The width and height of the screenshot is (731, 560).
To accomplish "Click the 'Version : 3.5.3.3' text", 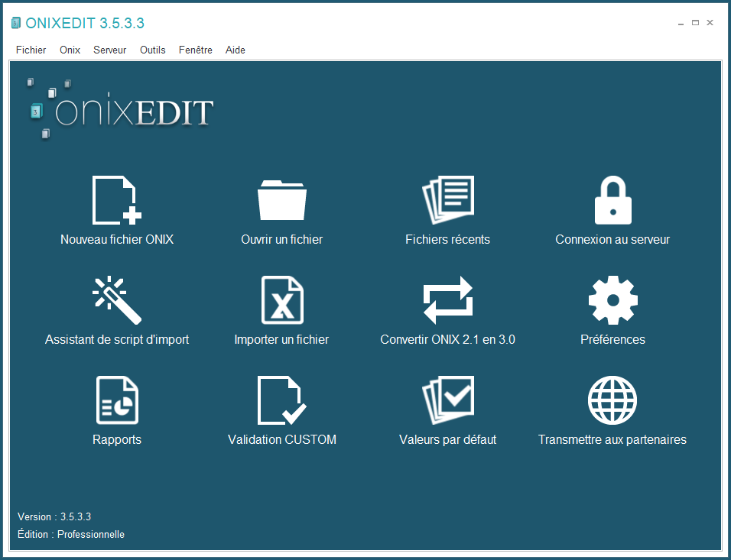I will (x=54, y=516).
